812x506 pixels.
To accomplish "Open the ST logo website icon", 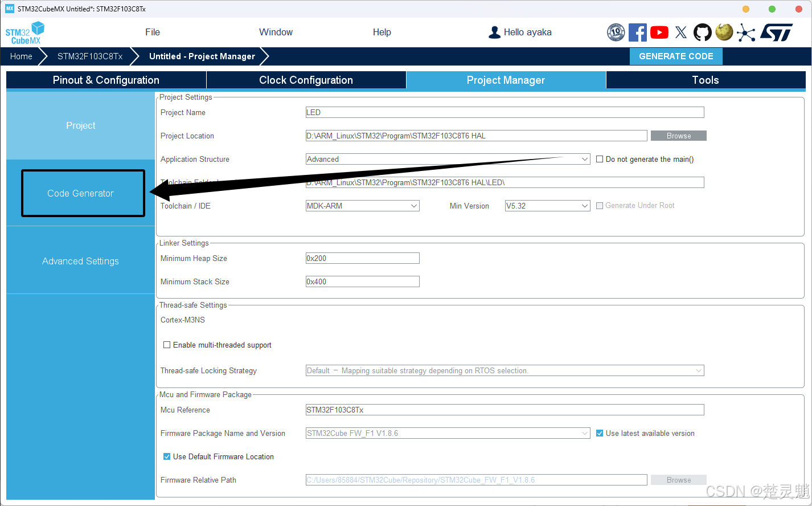I will click(x=776, y=32).
